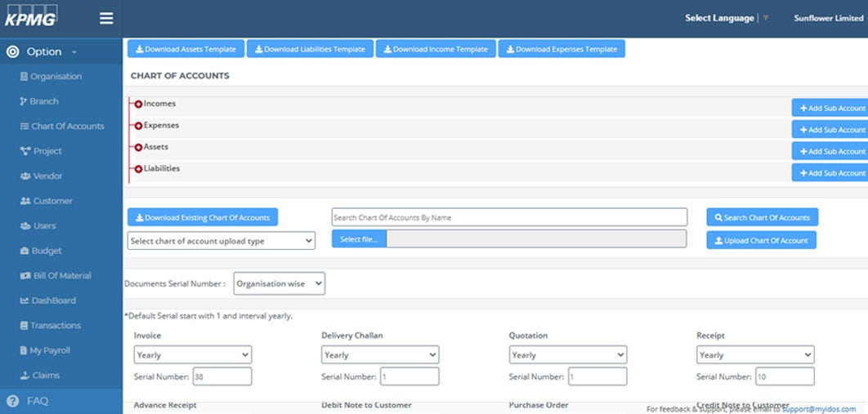868x414 pixels.
Task: Open My Payroll from sidebar
Action: click(50, 350)
